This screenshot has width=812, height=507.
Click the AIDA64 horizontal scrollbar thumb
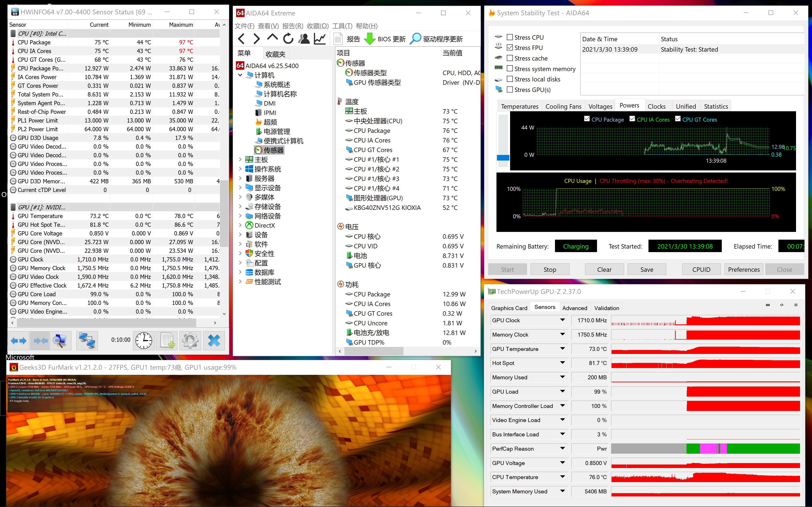pyautogui.click(x=373, y=351)
